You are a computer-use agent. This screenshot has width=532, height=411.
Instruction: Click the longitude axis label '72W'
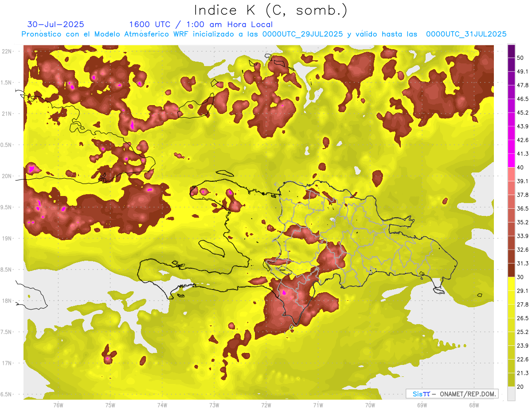266,406
